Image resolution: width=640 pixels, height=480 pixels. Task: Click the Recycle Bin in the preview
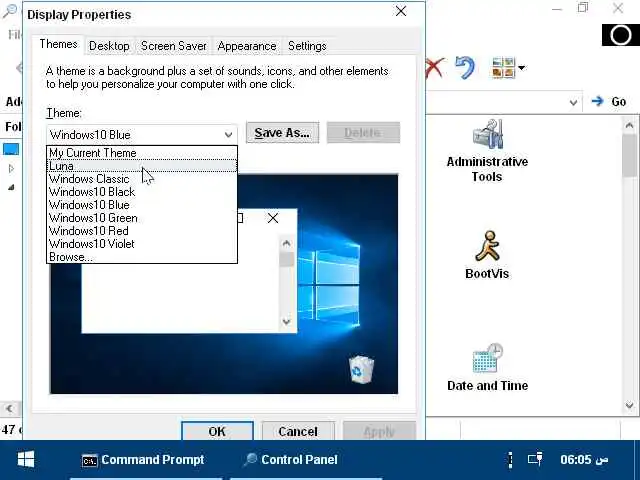click(x=361, y=369)
